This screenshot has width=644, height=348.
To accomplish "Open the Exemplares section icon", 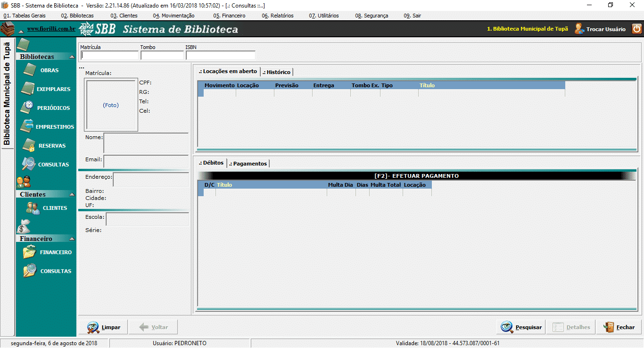I will pos(28,89).
